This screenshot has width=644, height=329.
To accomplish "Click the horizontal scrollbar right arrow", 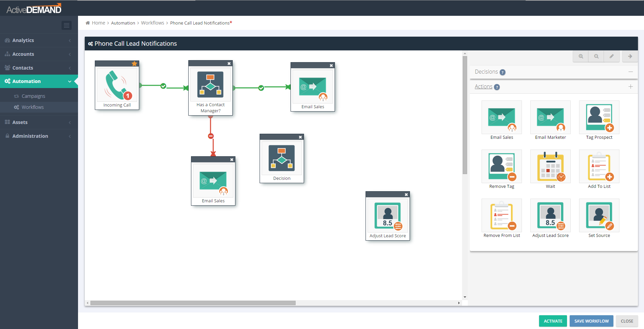I will [x=459, y=303].
